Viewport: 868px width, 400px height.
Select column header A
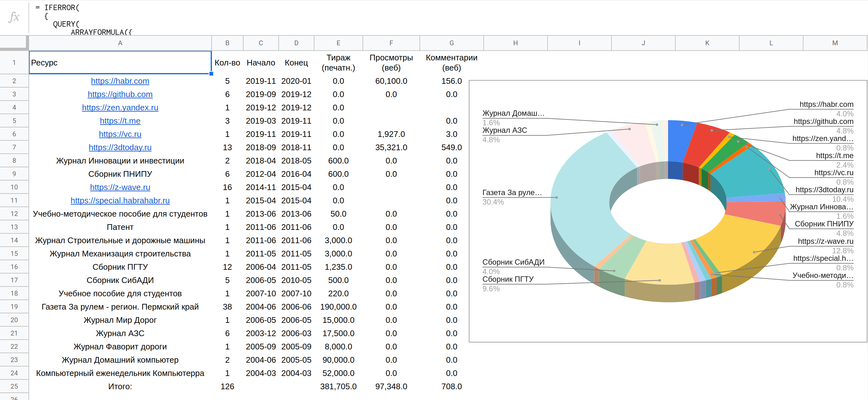tap(120, 43)
